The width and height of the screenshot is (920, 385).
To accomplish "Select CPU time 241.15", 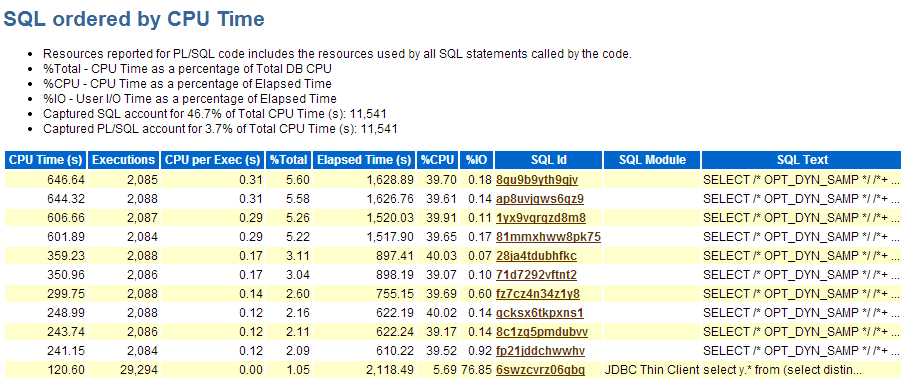I will point(67,351).
